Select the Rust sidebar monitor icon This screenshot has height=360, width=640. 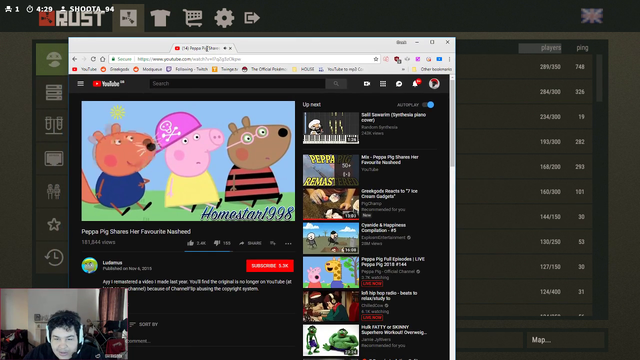tap(53, 158)
